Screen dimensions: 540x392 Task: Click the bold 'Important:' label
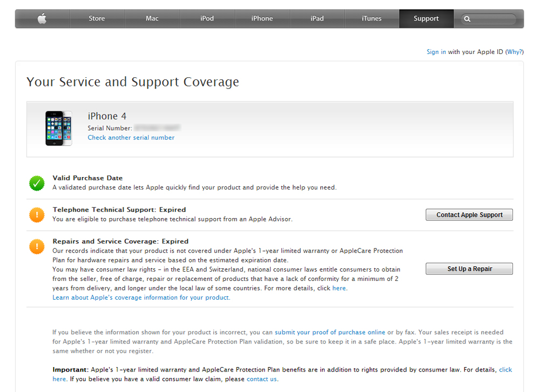click(71, 370)
